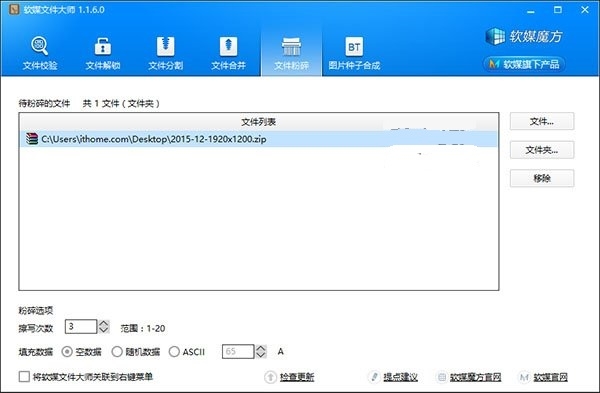This screenshot has width=600, height=393.
Task: Increase the ASCII value with up arrow
Action: click(x=261, y=348)
